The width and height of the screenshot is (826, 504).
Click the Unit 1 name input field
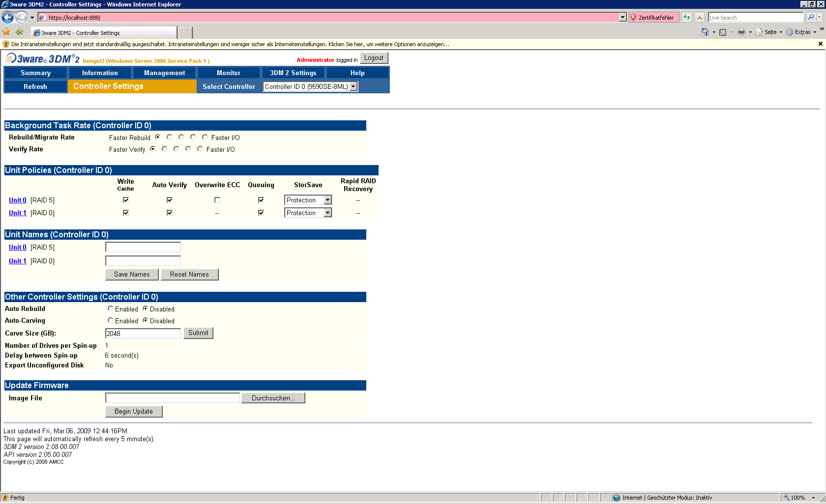(143, 261)
